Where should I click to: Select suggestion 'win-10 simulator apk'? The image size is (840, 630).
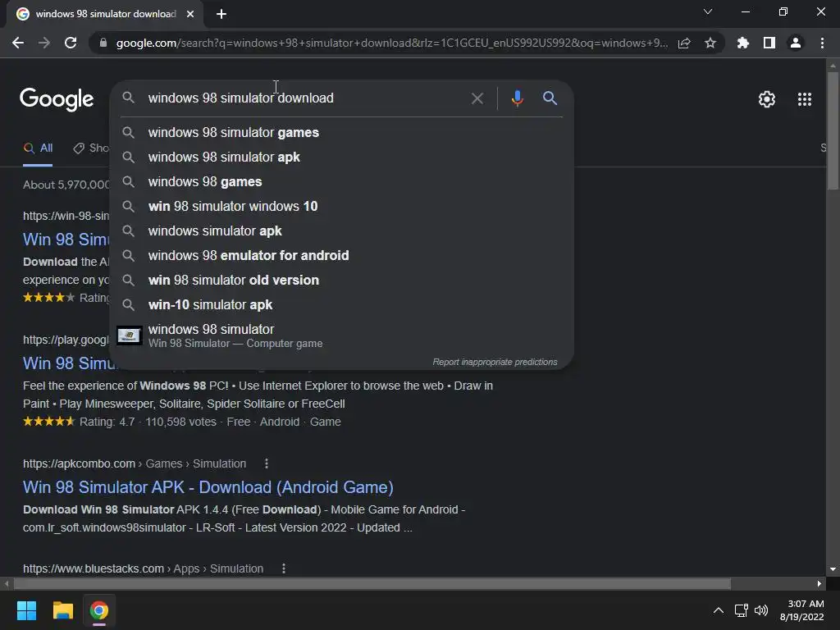click(x=341, y=305)
